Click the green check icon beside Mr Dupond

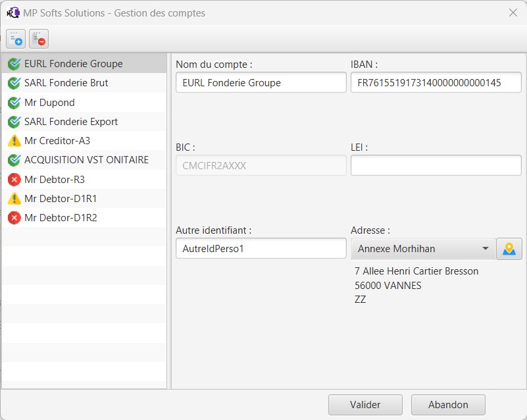14,103
